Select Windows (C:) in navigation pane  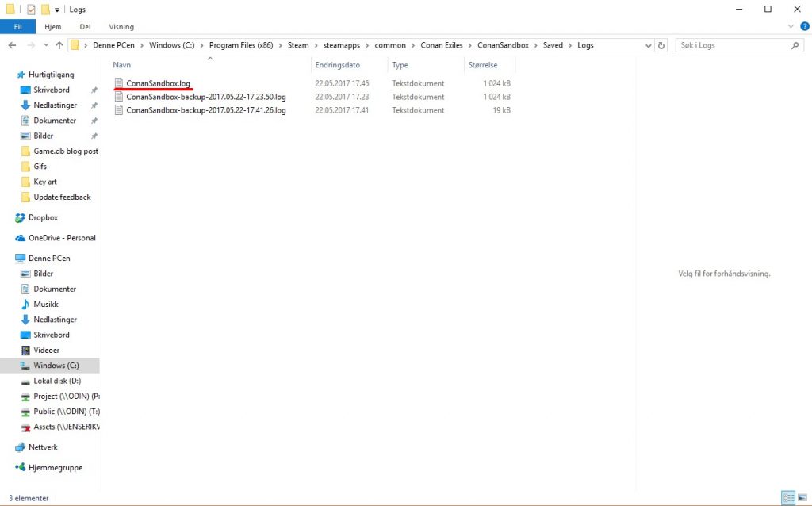[x=56, y=366]
